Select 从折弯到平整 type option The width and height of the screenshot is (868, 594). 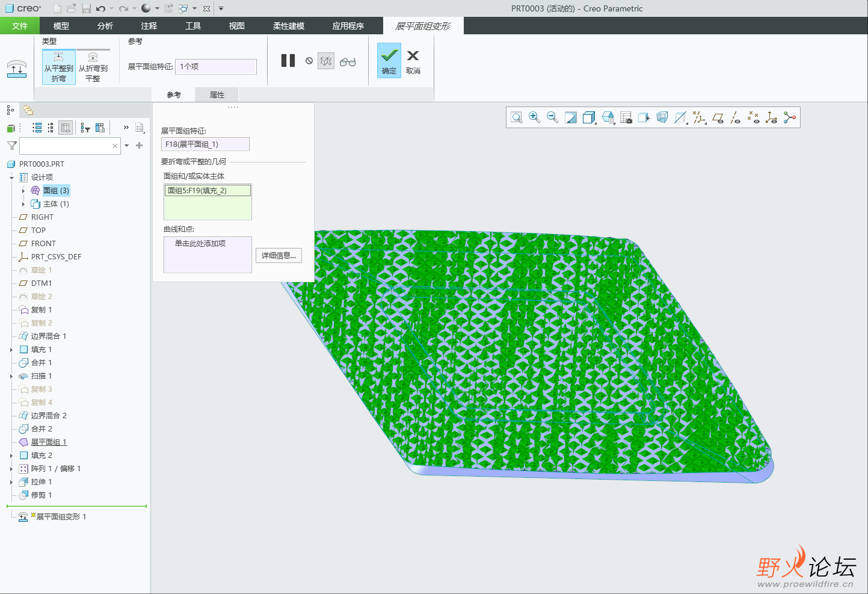point(93,67)
